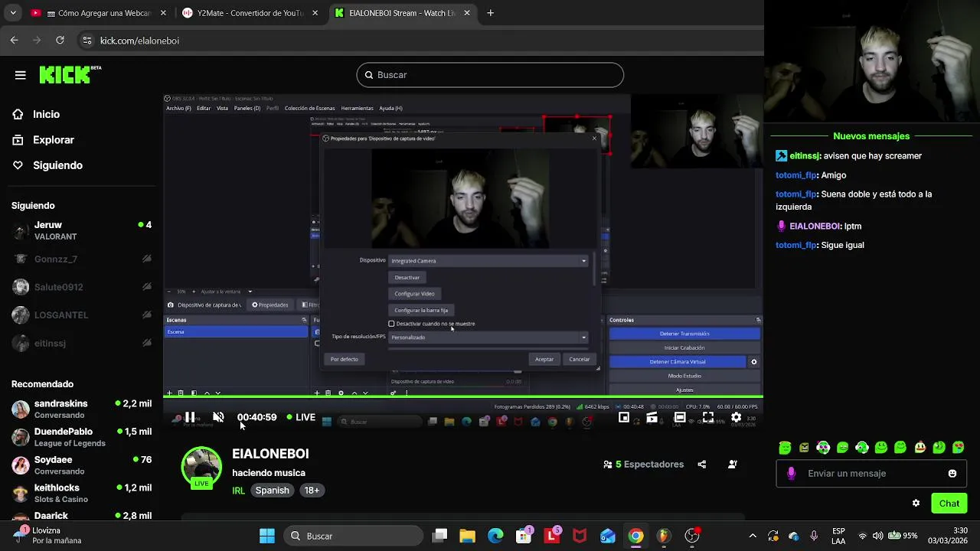Viewport: 980px width, 551px height.
Task: Open chat settings gear
Action: (916, 504)
